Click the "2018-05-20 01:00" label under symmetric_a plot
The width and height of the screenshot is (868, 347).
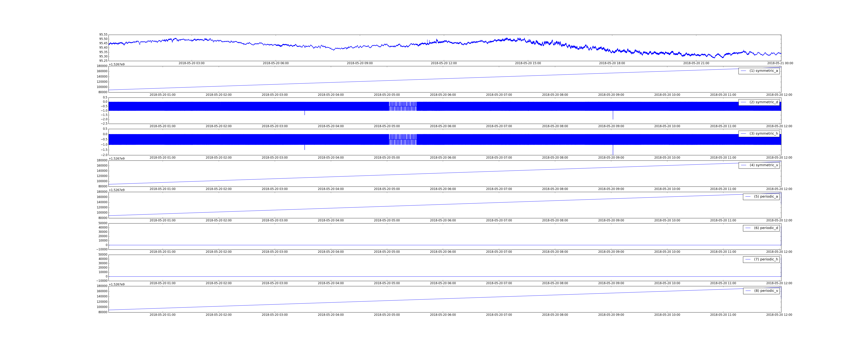(x=162, y=95)
